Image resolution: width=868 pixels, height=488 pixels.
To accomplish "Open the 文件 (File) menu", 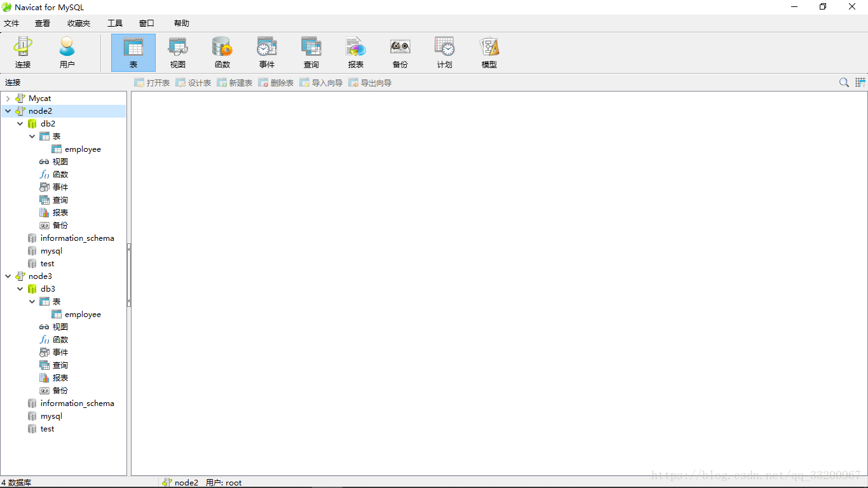I will point(11,24).
